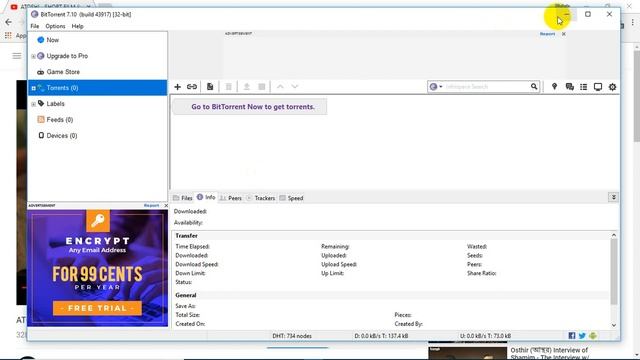Click the Facebook status bar icon
640x360 pixels.
coord(572,336)
